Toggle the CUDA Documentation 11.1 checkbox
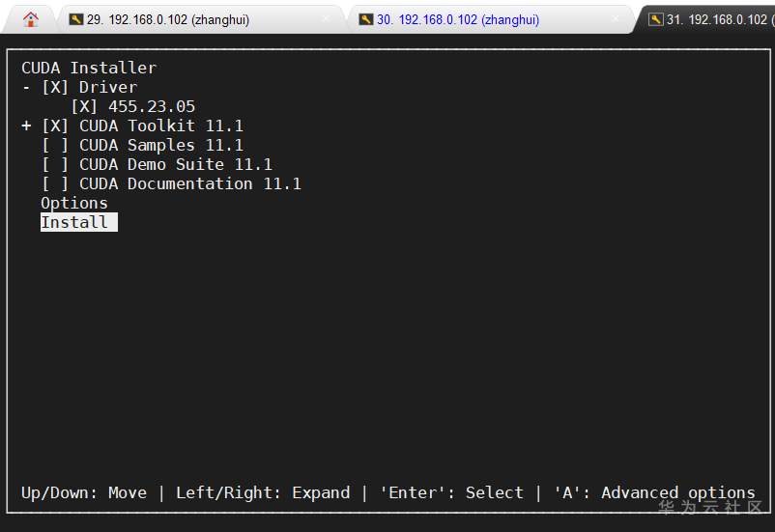 55,183
